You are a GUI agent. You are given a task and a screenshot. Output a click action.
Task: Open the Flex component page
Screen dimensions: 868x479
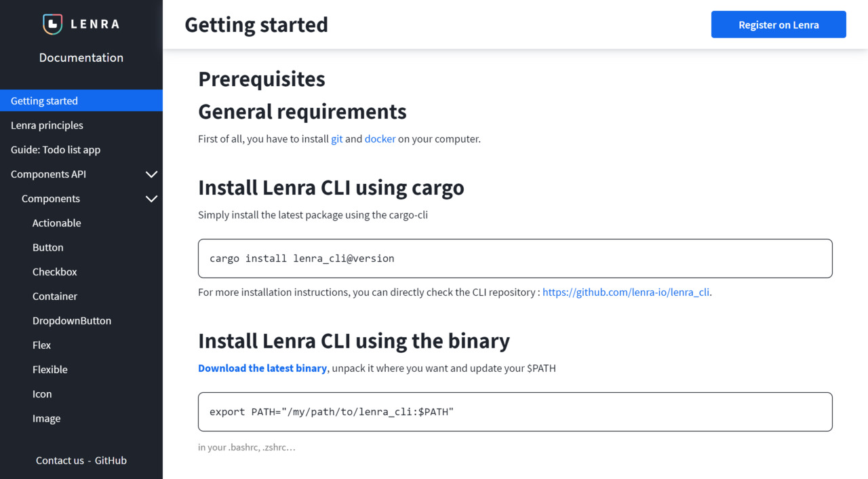[42, 345]
